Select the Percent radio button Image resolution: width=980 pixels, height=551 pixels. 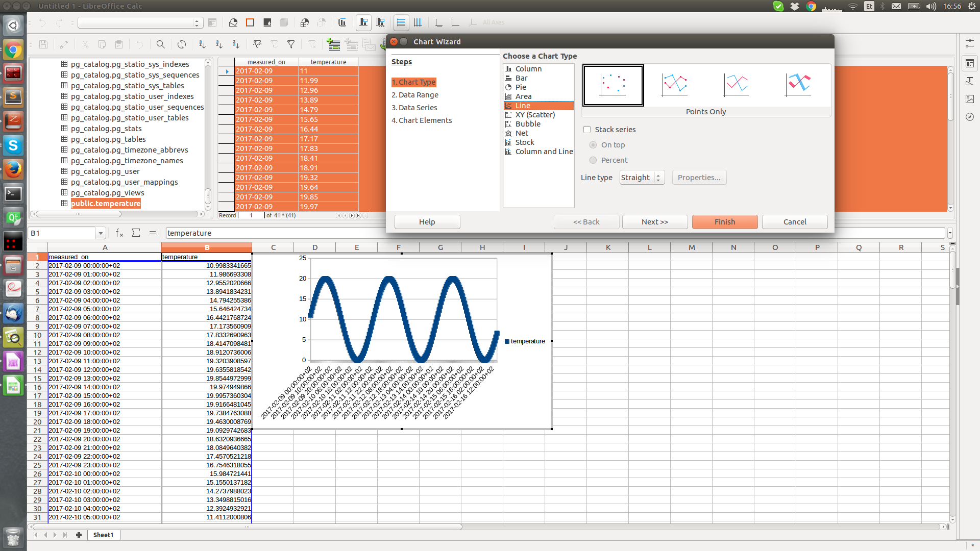point(593,160)
